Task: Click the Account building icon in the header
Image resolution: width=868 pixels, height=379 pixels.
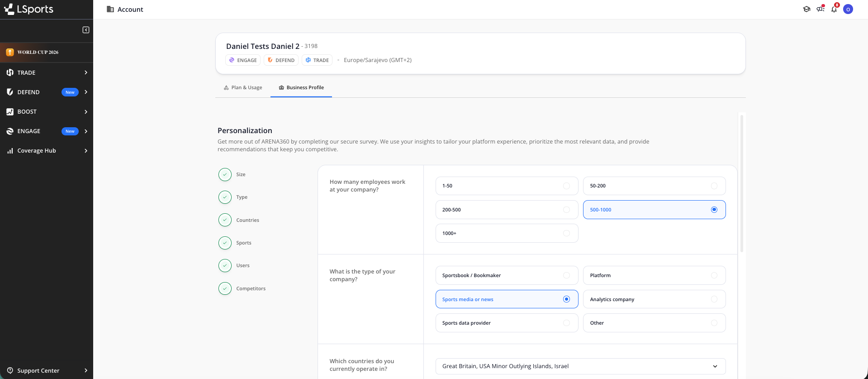Action: (110, 9)
